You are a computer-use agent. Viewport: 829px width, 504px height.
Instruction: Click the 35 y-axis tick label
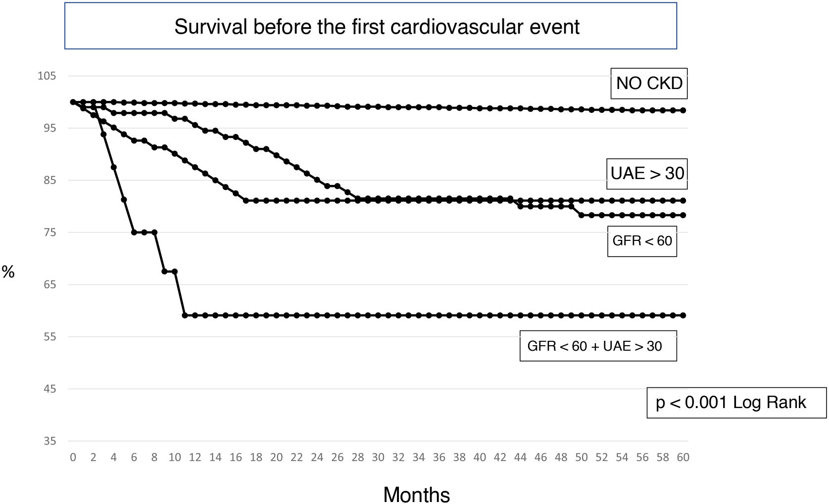click(x=49, y=441)
